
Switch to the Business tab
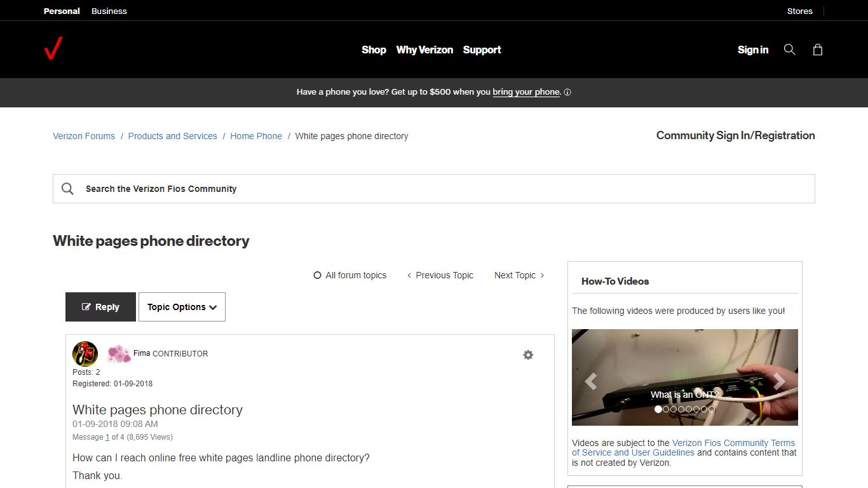pyautogui.click(x=109, y=11)
